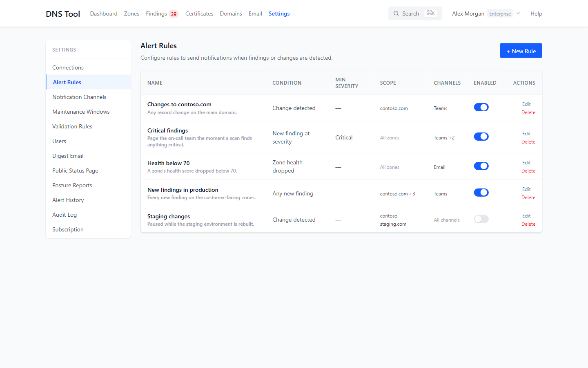Image resolution: width=588 pixels, height=368 pixels.
Task: Delete the Staging changes rule
Action: (x=528, y=224)
